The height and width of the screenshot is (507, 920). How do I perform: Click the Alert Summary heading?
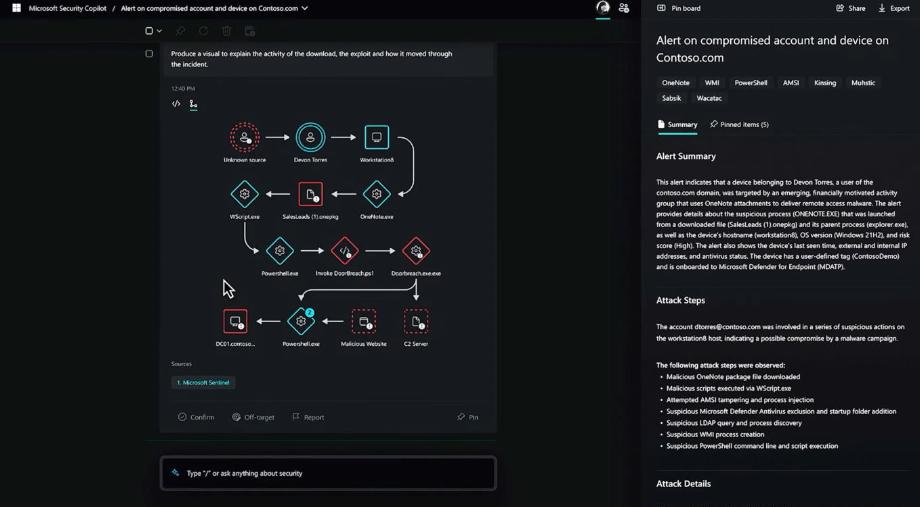click(686, 156)
